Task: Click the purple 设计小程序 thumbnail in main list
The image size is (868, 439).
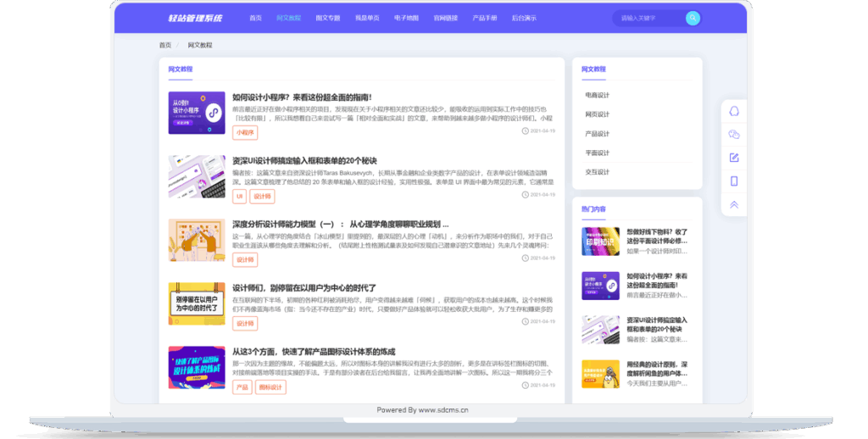Action: [x=197, y=113]
